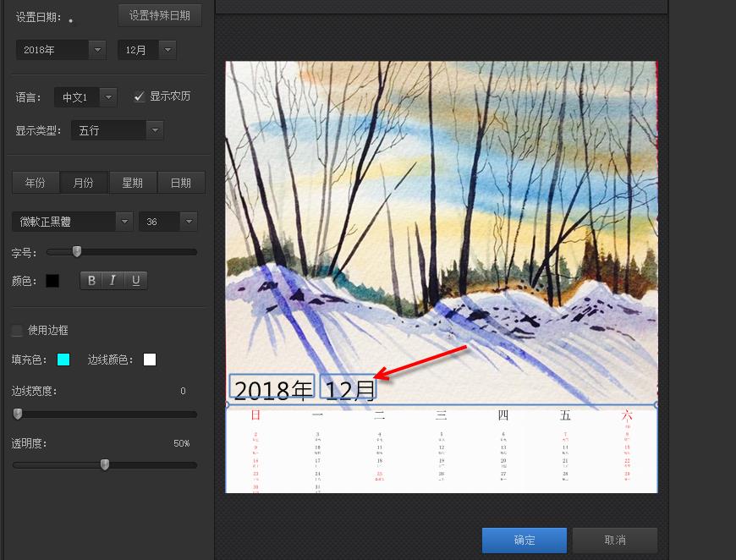
Task: Expand the 显示类型 五行 dropdown
Action: click(117, 130)
